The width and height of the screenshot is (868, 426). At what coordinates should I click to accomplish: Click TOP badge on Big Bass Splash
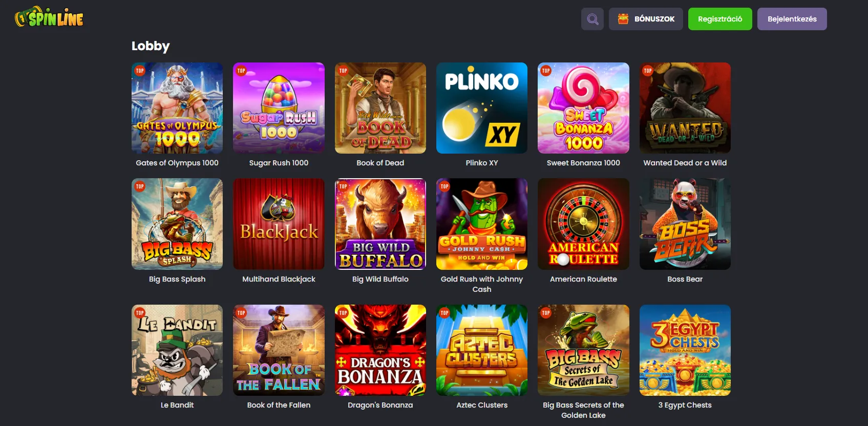[140, 186]
